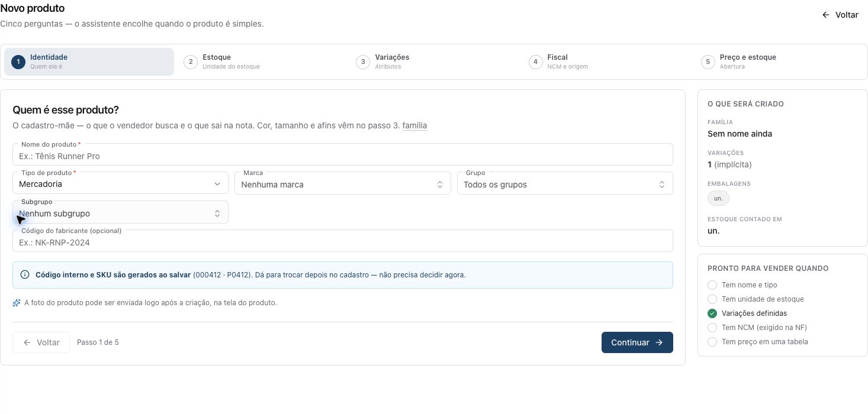Viewport: 868px width, 414px height.
Task: Go to the Estoque step tab
Action: tap(261, 62)
